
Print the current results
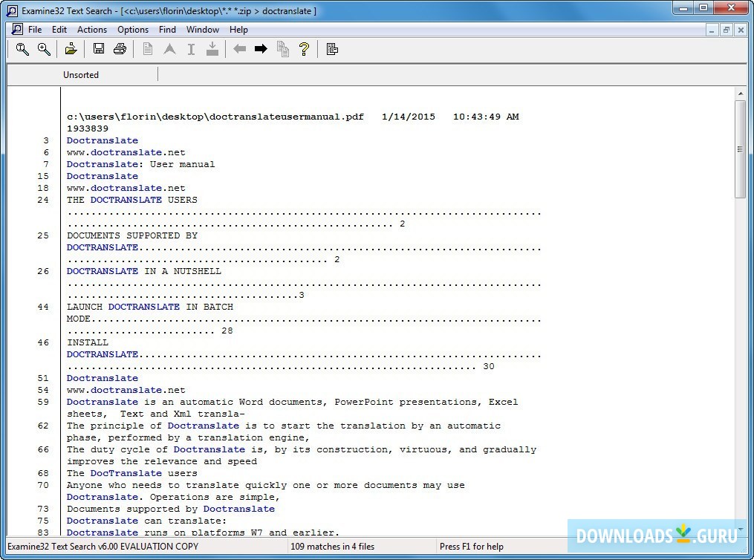(120, 49)
